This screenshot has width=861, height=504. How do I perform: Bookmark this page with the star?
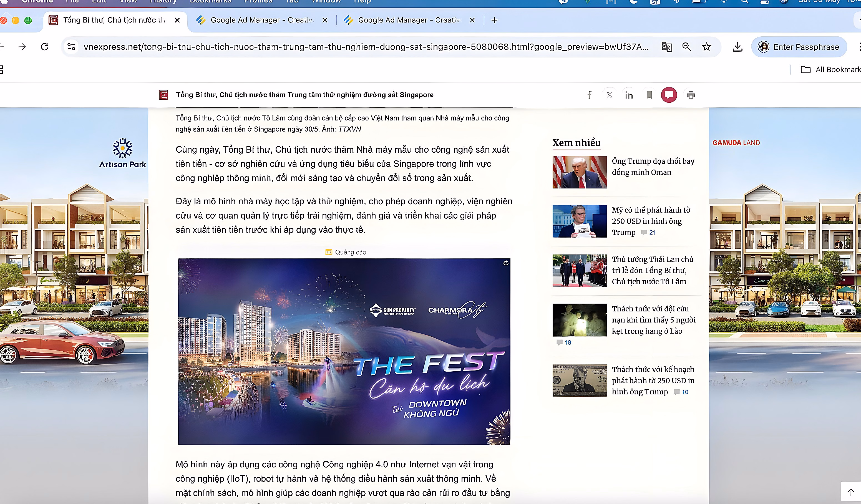pos(706,47)
